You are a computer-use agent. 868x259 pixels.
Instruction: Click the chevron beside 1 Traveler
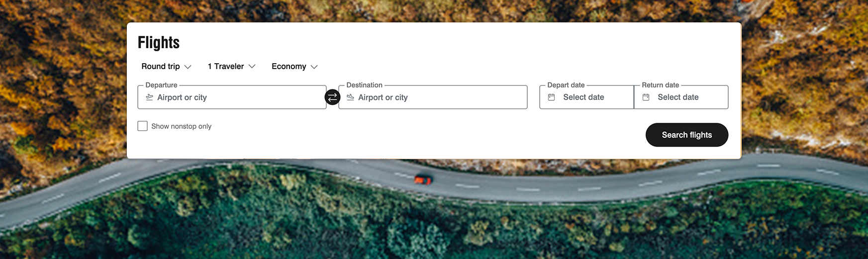(x=252, y=66)
